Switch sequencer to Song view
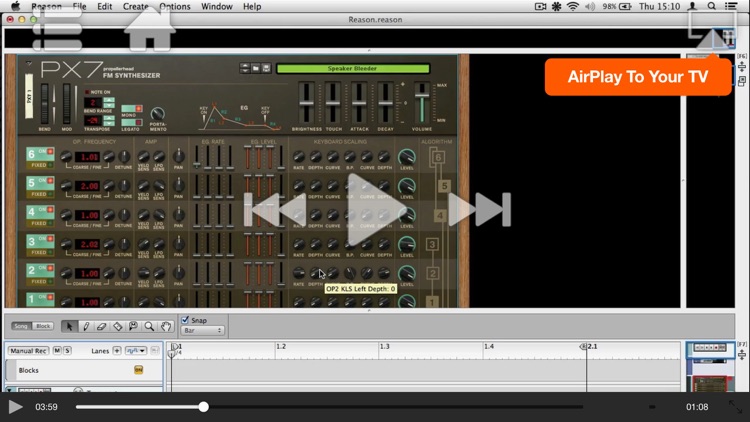The width and height of the screenshot is (750, 422). 21,326
